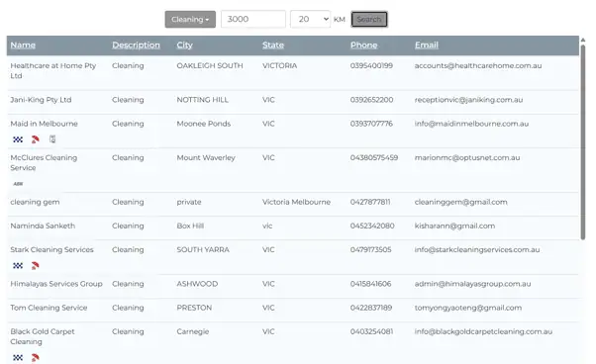Click ABN badge under McClures Cleaning Service

point(18,184)
